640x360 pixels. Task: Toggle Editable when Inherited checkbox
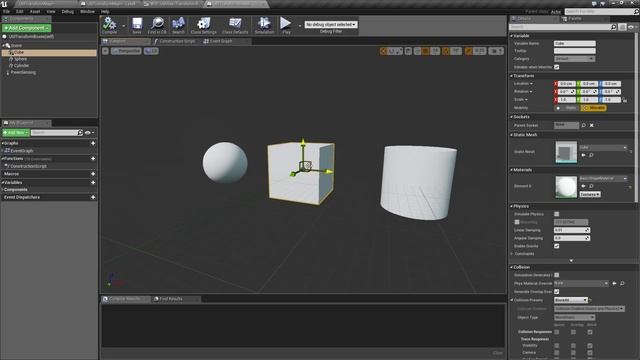point(556,67)
